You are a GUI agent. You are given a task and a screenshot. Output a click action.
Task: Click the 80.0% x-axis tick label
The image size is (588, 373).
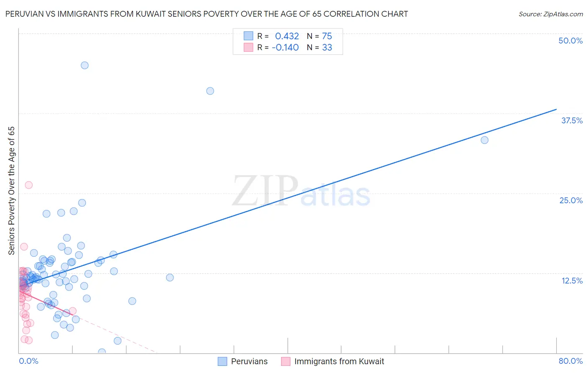tap(570, 361)
